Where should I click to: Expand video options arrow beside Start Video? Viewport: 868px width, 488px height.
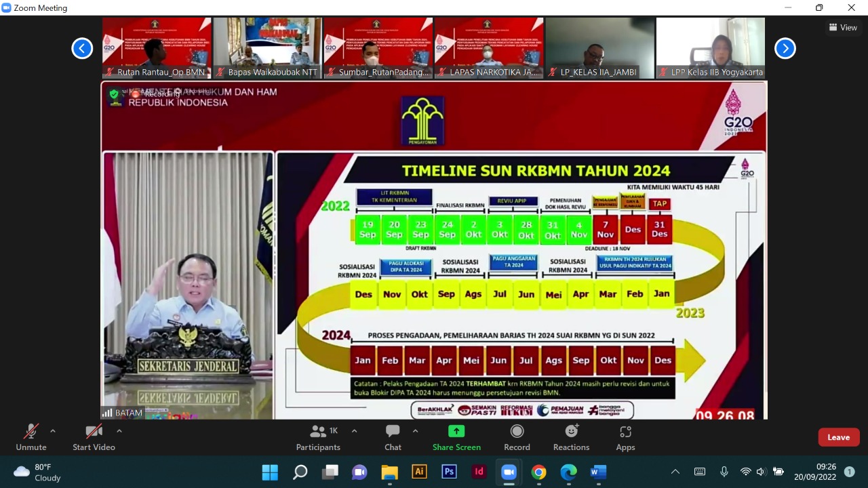[119, 431]
